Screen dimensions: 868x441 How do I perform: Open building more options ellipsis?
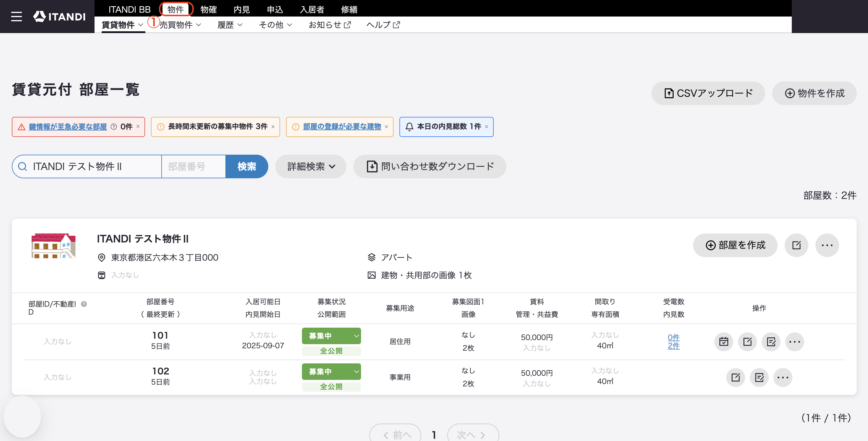pyautogui.click(x=827, y=245)
